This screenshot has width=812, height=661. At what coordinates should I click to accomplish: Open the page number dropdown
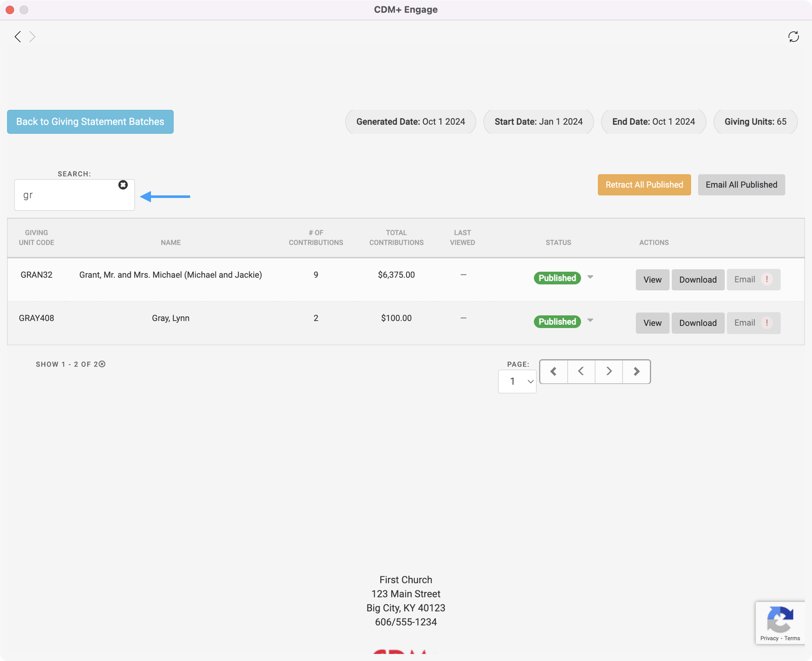coord(517,381)
